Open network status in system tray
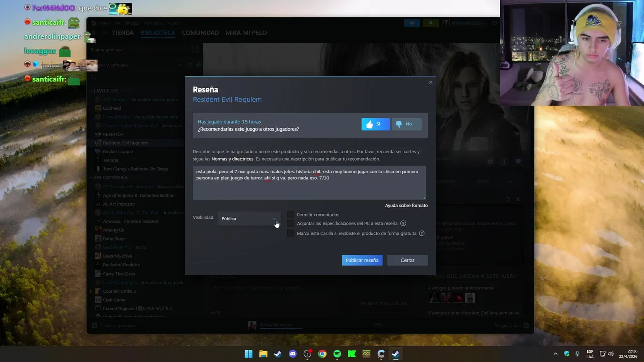This screenshot has height=362, width=644. click(603, 354)
